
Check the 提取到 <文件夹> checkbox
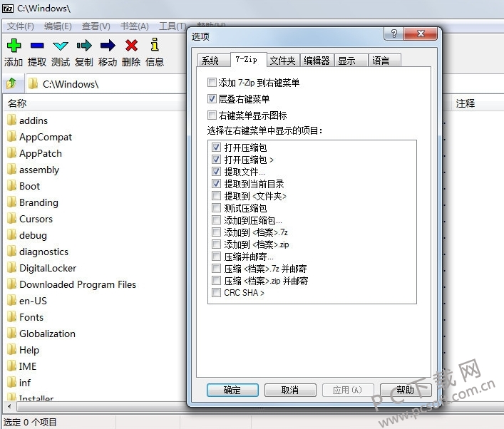(216, 196)
